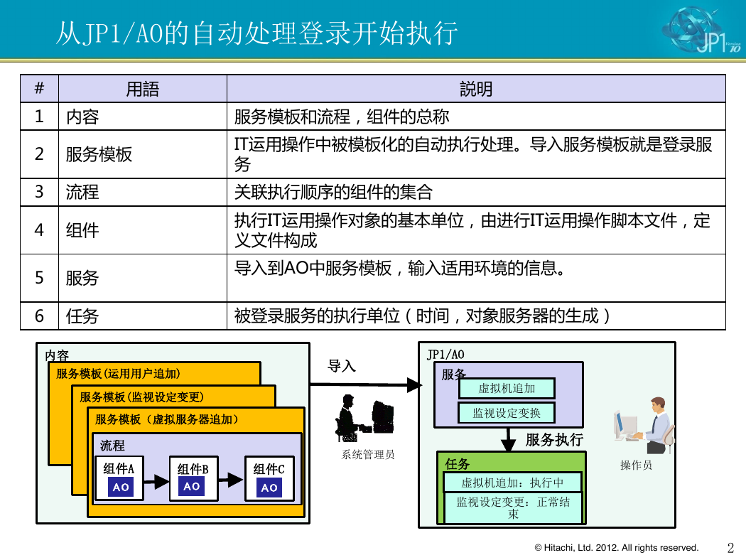Click description starting 执行IT运用操作对象
The width and height of the screenshot is (746, 560).
[x=472, y=230]
